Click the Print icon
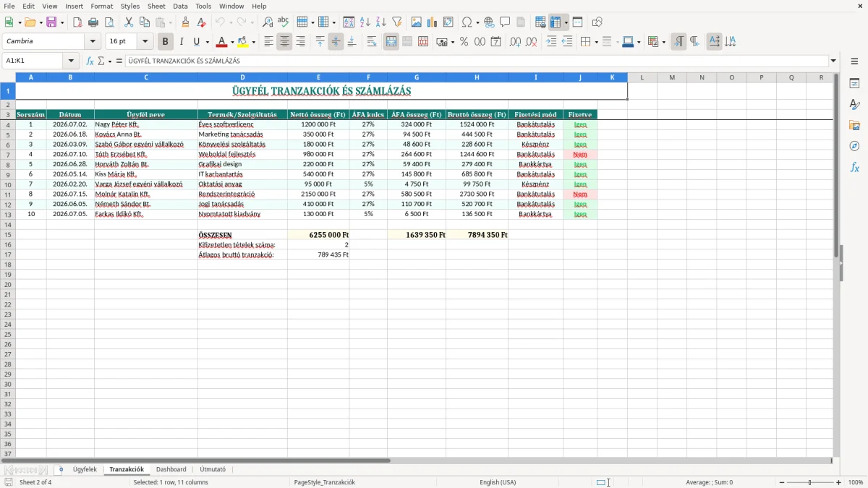This screenshot has height=488, width=868. pos(93,22)
